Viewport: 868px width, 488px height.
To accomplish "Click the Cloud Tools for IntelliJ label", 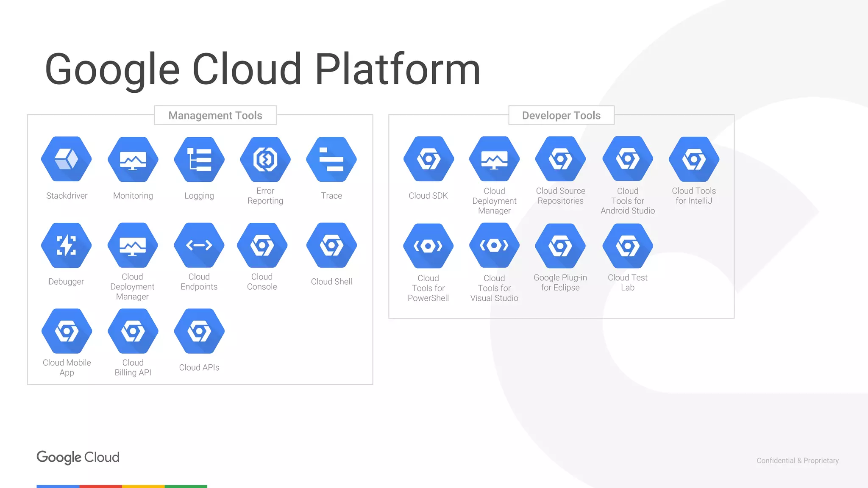I will point(694,196).
